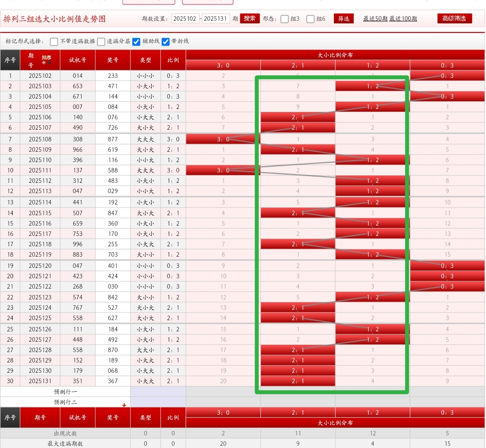Click the small down arrow beside 预测行二
486x448 pixels.
point(124,405)
